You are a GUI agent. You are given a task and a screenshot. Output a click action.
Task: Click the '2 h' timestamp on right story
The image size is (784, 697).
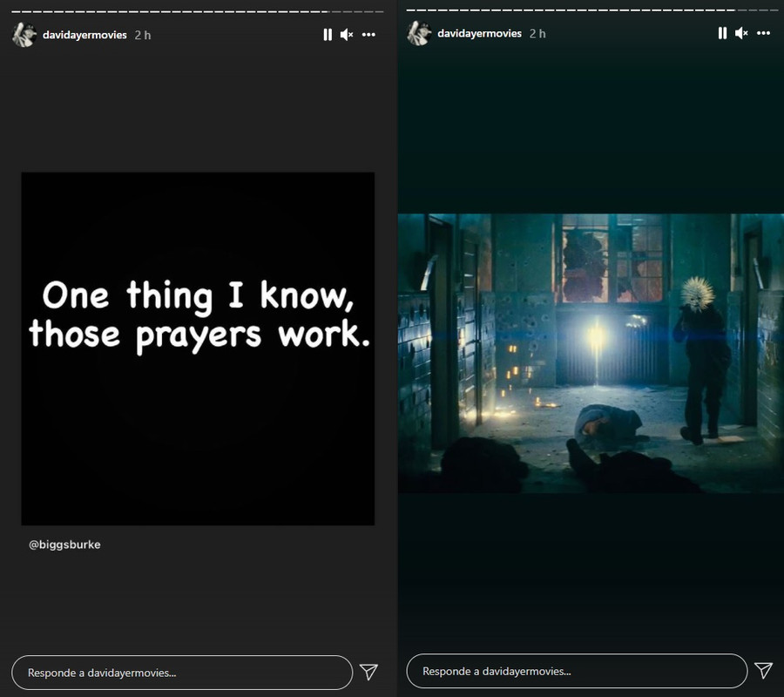click(537, 33)
